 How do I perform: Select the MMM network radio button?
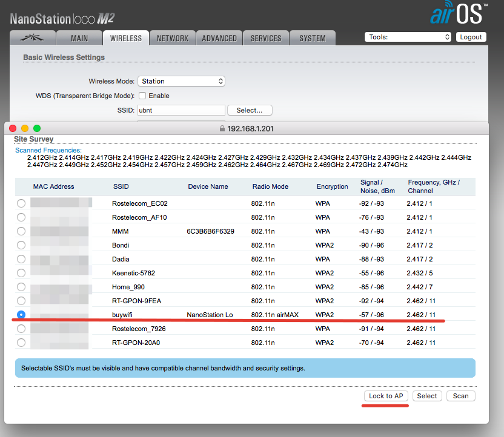(x=21, y=231)
